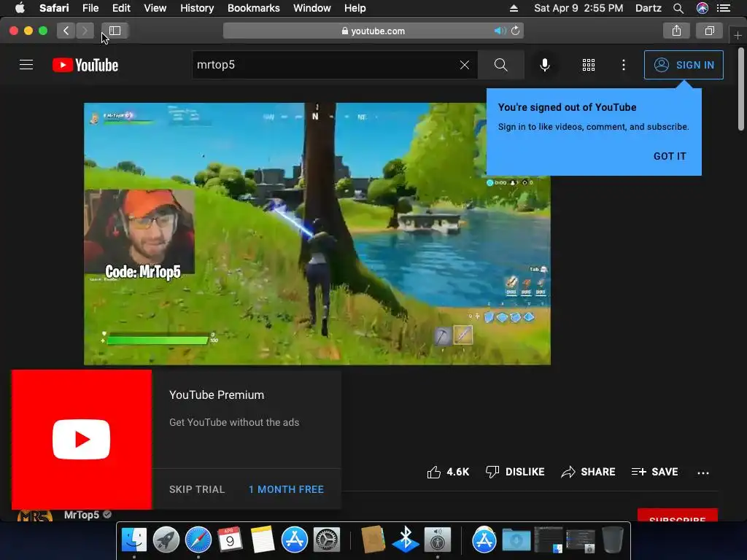The height and width of the screenshot is (560, 747).
Task: Open the History menu
Action: 197,8
